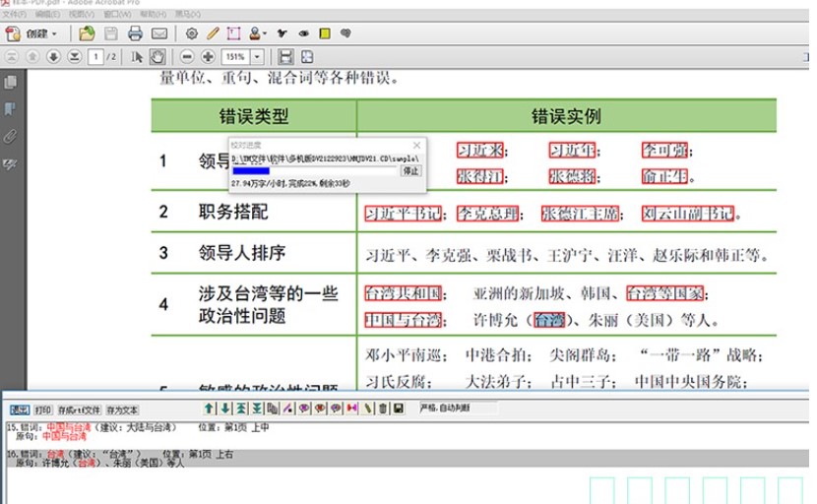817x504 pixels.
Task: Click the boxed 习近平书记 error
Action: (404, 214)
